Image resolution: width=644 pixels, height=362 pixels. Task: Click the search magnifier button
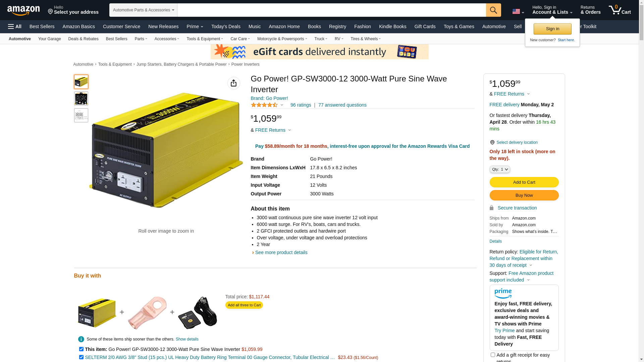coord(493,10)
